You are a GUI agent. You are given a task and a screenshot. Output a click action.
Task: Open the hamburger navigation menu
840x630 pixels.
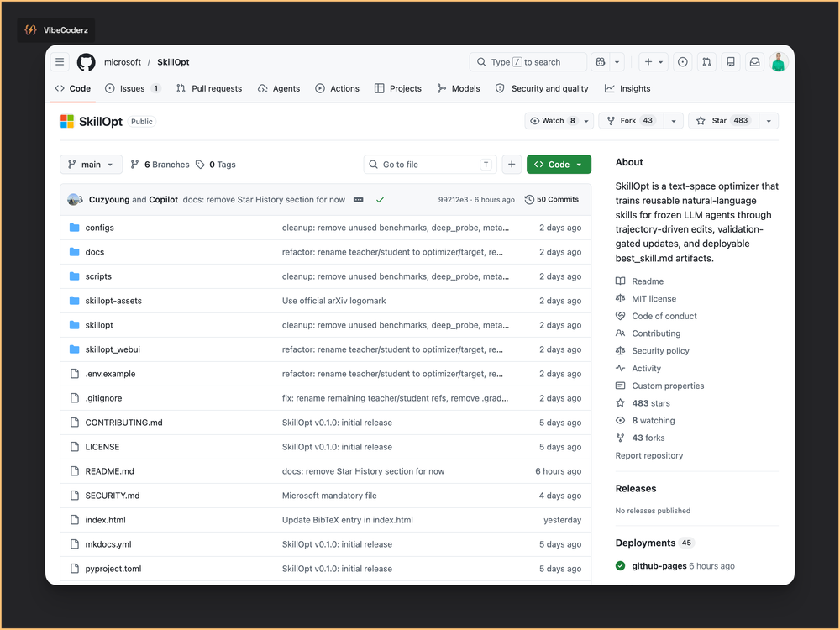click(x=60, y=62)
